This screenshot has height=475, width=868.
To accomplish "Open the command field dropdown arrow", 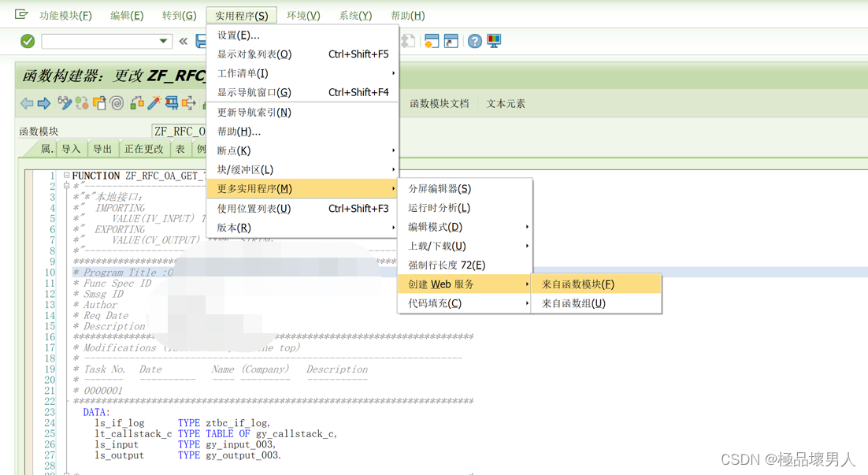I will point(164,41).
